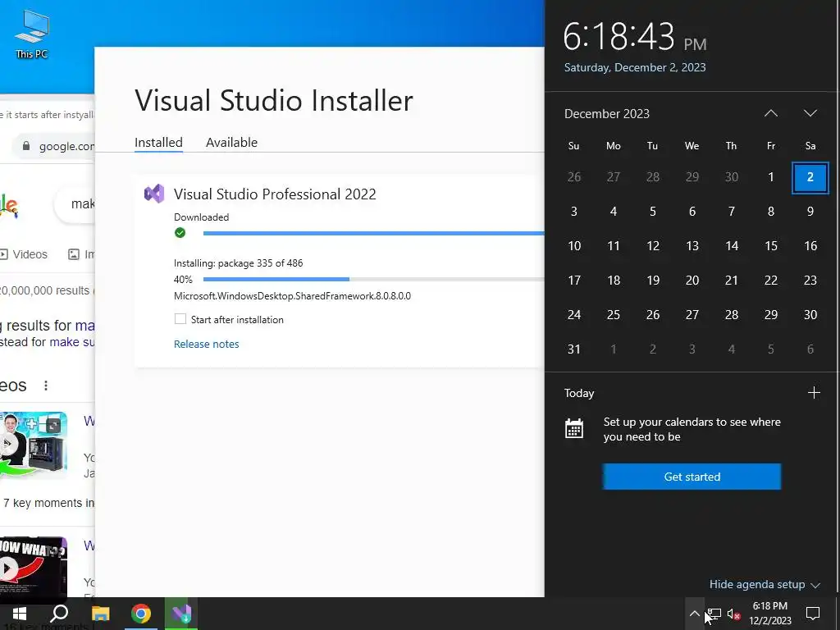The image size is (840, 630).
Task: Open the Windows Start menu
Action: point(20,614)
